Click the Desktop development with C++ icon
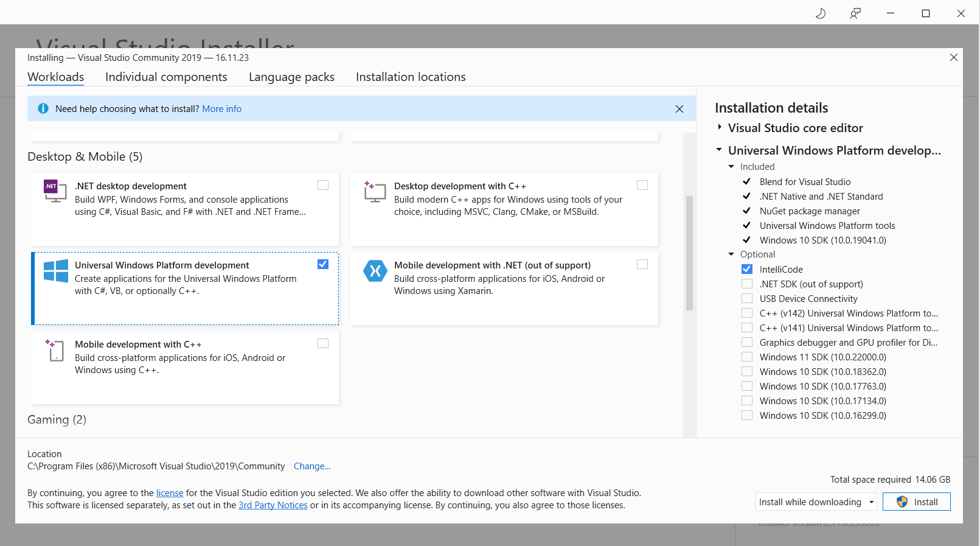 coord(375,191)
